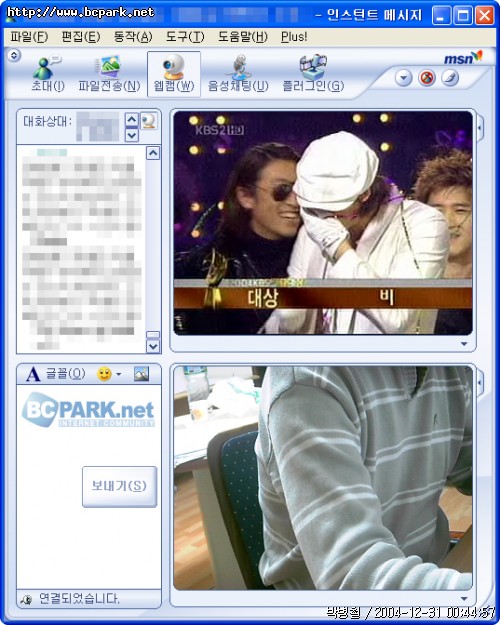The image size is (500, 625).
Task: Expand the emoticon dropdown arrow
Action: click(x=118, y=374)
